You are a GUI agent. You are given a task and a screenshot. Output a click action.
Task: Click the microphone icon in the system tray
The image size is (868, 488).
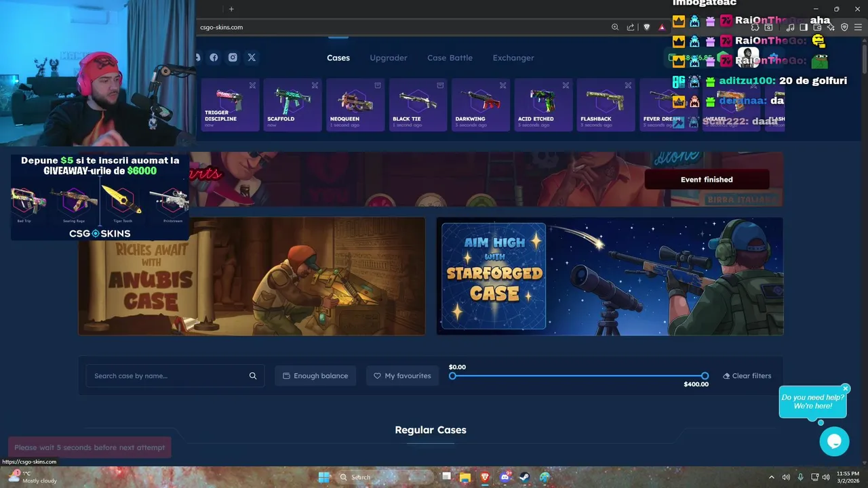(801, 477)
